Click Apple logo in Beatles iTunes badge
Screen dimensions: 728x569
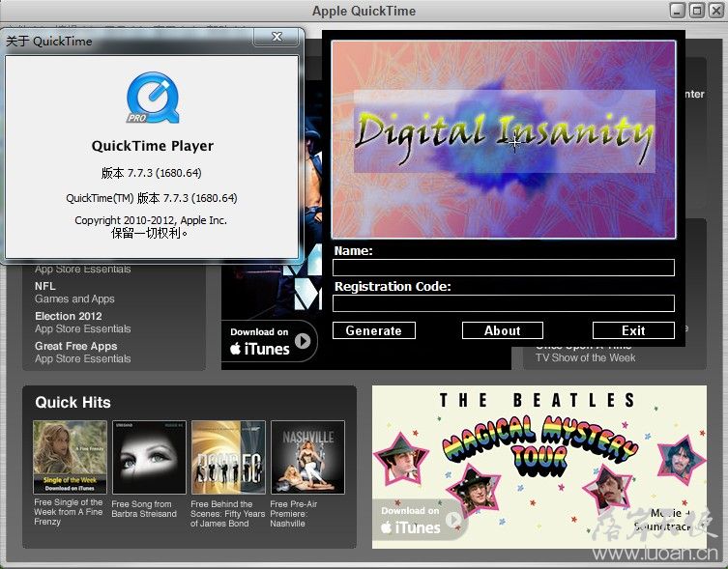[x=386, y=526]
